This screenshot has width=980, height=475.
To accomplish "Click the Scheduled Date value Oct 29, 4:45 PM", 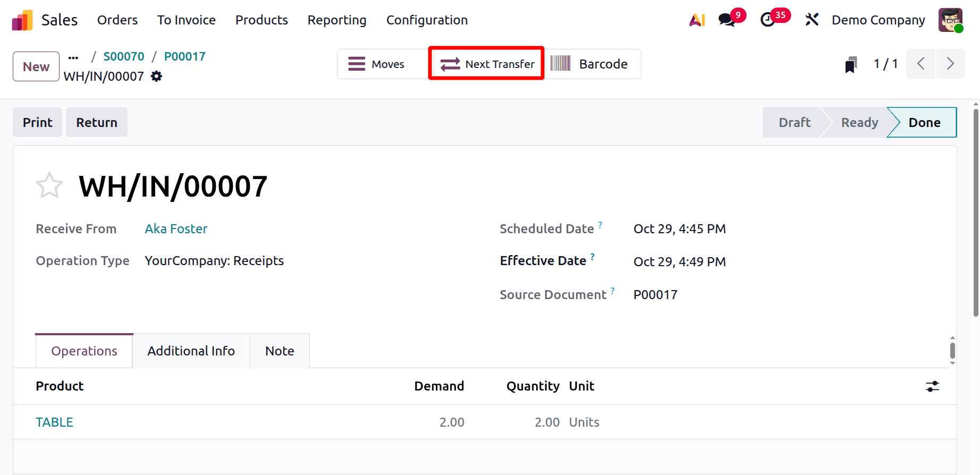I will tap(679, 229).
